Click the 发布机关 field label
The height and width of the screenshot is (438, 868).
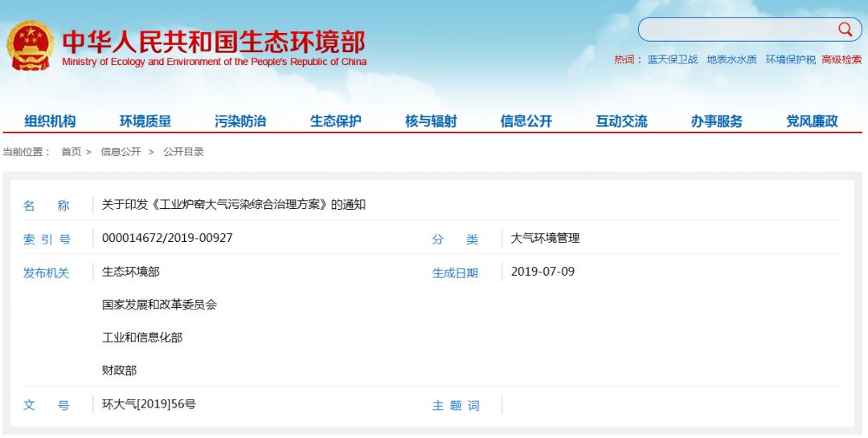[x=47, y=273]
